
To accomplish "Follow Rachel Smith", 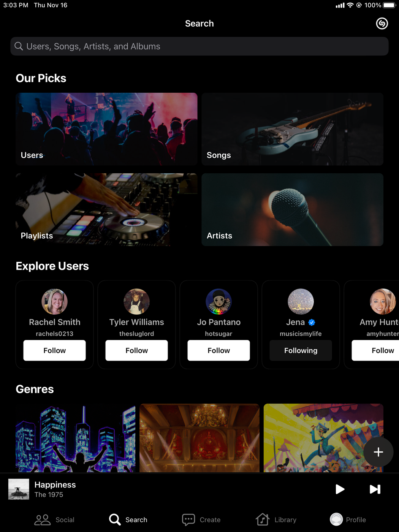I will (55, 350).
